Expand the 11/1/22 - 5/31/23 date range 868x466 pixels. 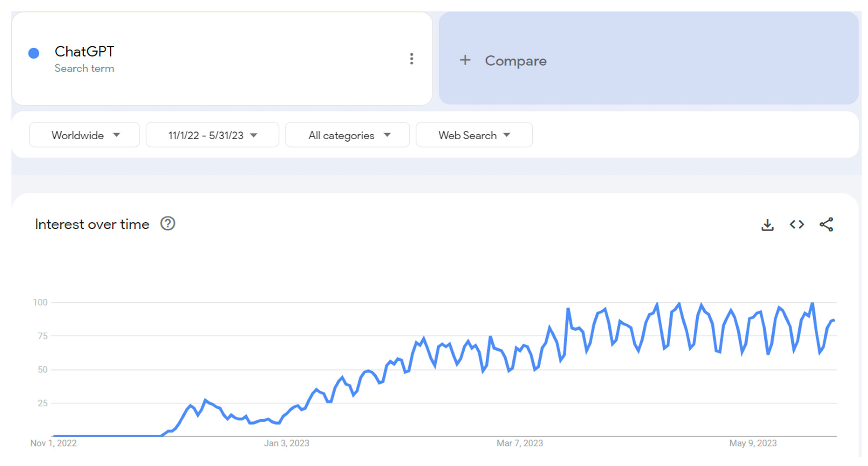pyautogui.click(x=212, y=135)
